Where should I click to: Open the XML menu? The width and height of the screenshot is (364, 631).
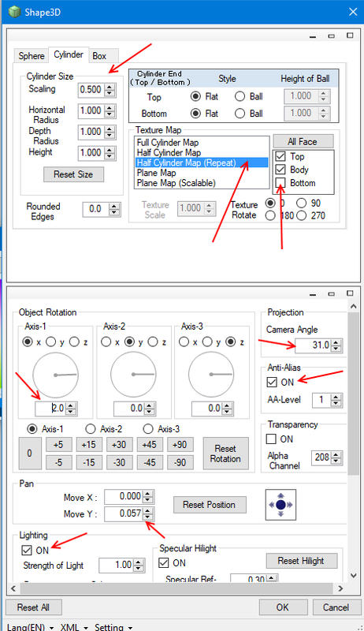74,626
